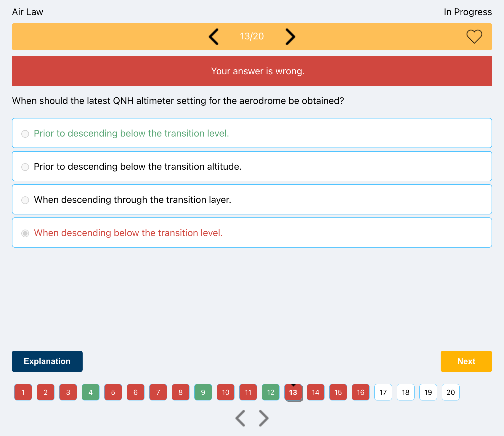Jump to unanswered question 20
This screenshot has width=504, height=436.
click(x=450, y=392)
